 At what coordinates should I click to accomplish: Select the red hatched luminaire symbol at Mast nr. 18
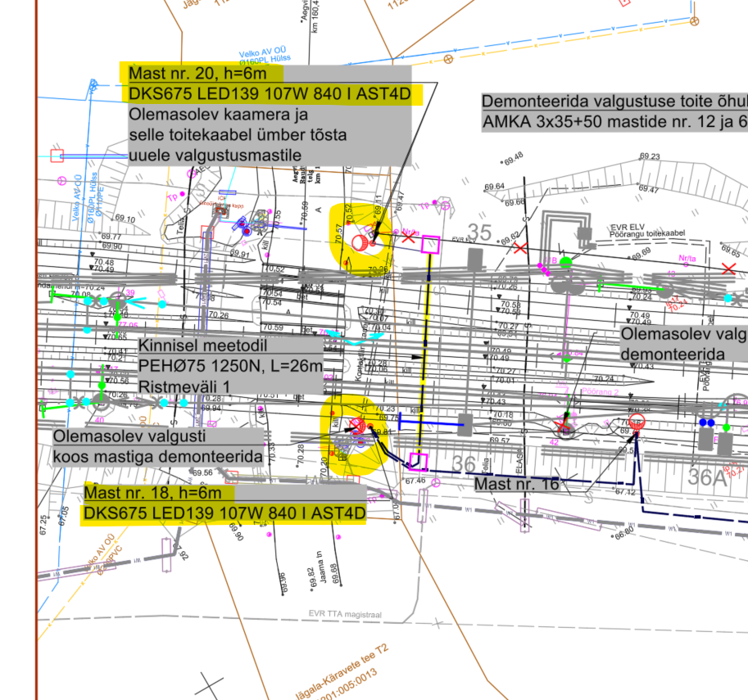tap(356, 425)
